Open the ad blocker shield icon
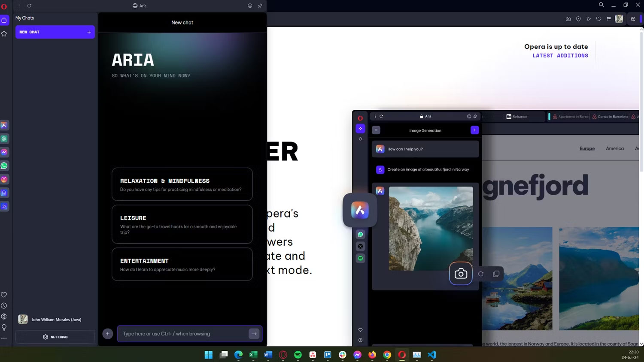 (x=578, y=19)
